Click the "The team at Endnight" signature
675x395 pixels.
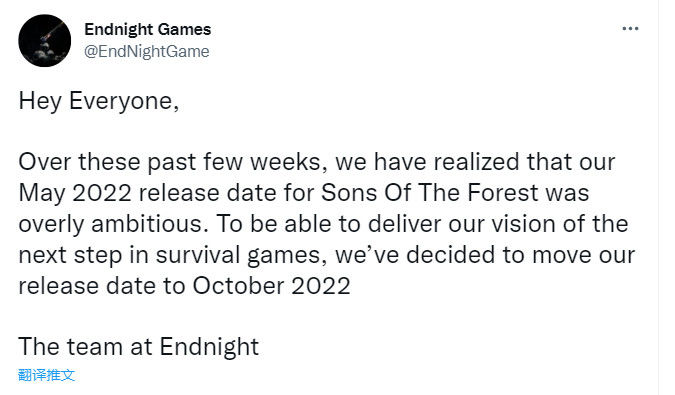(x=139, y=347)
